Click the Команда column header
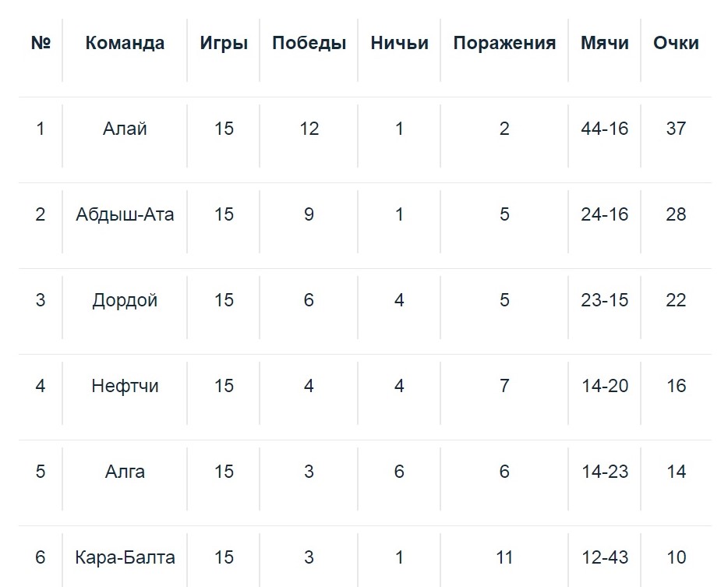The height and width of the screenshot is (587, 728). click(x=125, y=43)
